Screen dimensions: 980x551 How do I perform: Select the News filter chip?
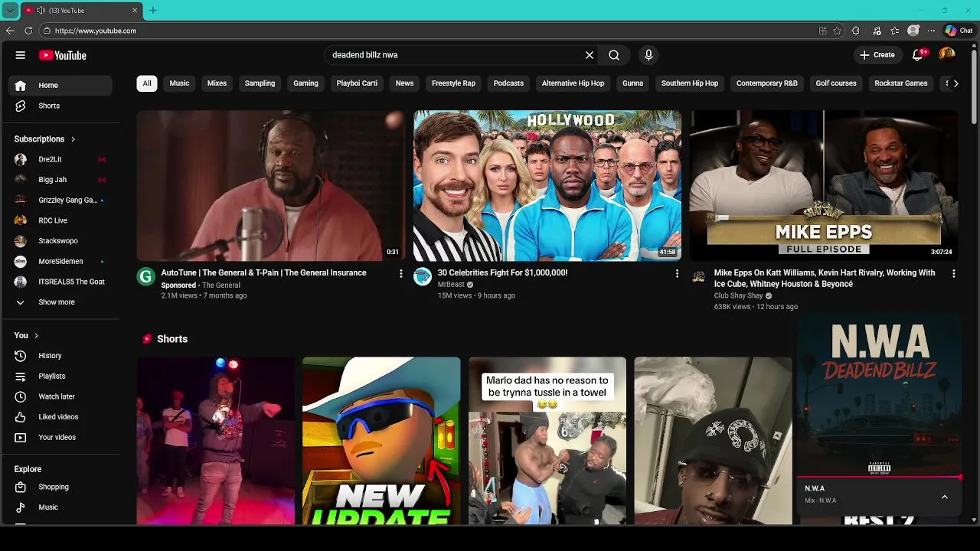pos(404,83)
